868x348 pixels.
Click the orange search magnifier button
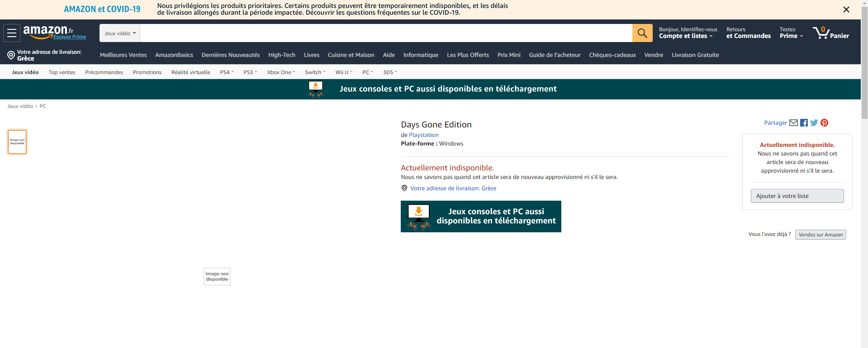point(642,33)
